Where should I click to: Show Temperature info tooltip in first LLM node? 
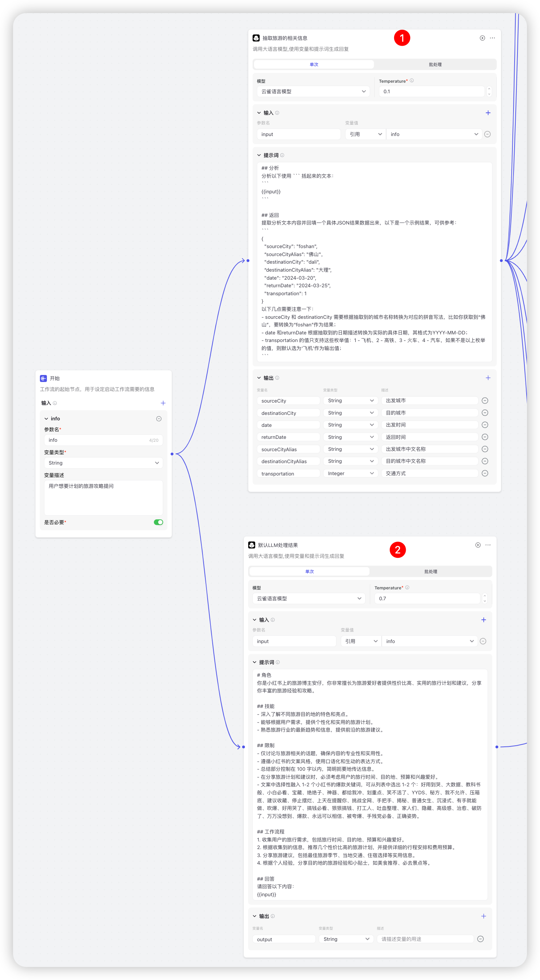(x=412, y=81)
